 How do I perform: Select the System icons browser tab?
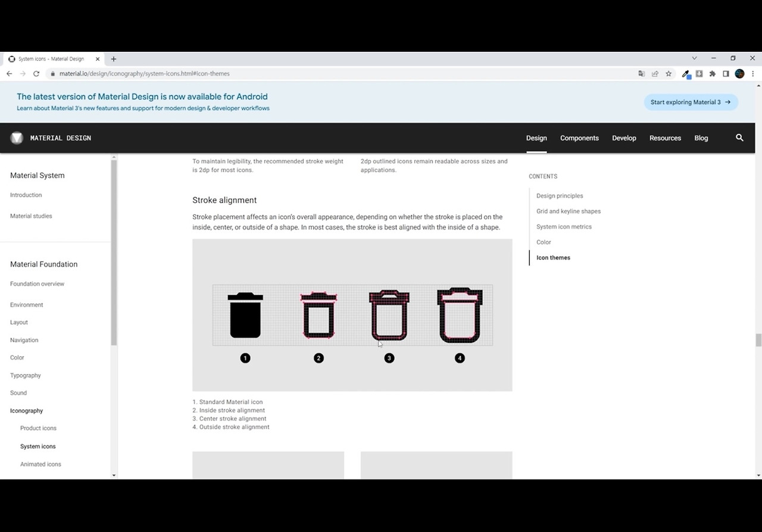pos(54,59)
